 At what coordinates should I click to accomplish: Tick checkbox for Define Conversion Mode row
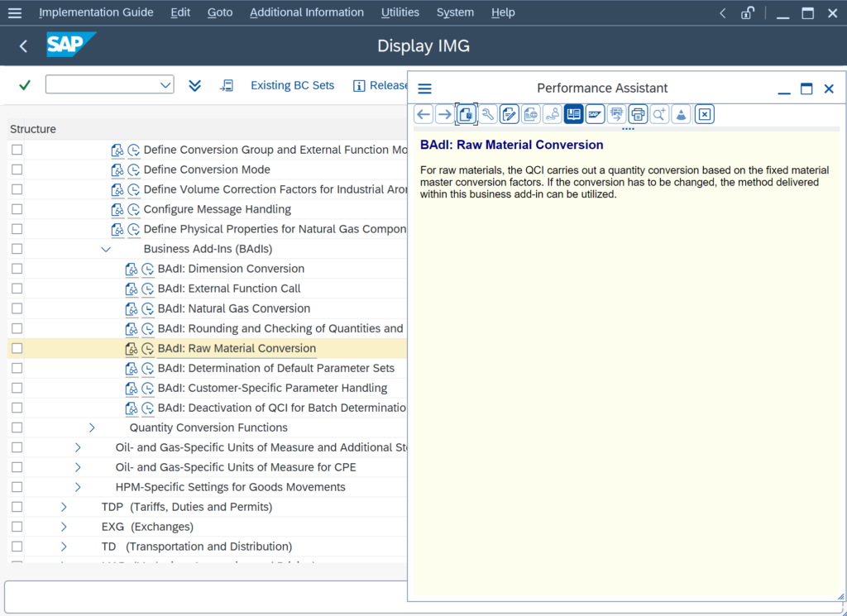point(17,170)
